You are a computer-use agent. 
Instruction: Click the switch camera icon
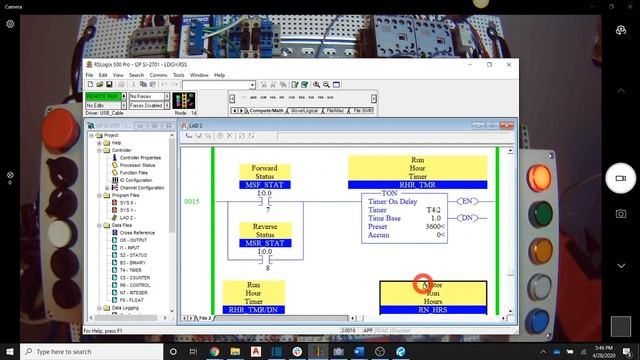click(621, 30)
